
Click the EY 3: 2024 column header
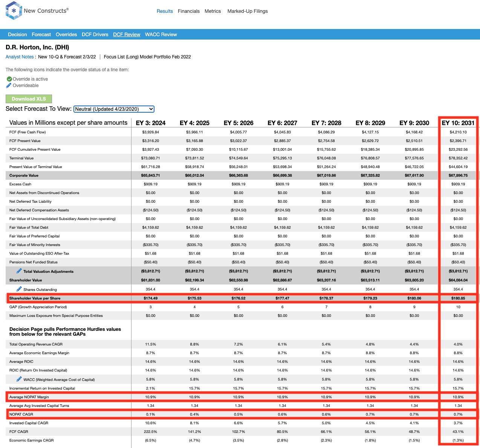point(151,123)
